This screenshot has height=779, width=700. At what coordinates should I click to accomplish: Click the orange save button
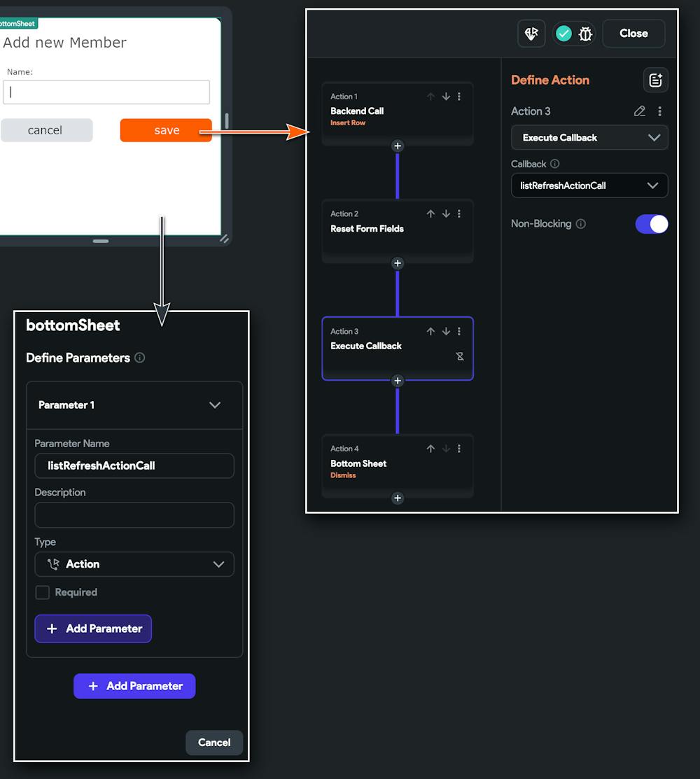[x=166, y=130]
